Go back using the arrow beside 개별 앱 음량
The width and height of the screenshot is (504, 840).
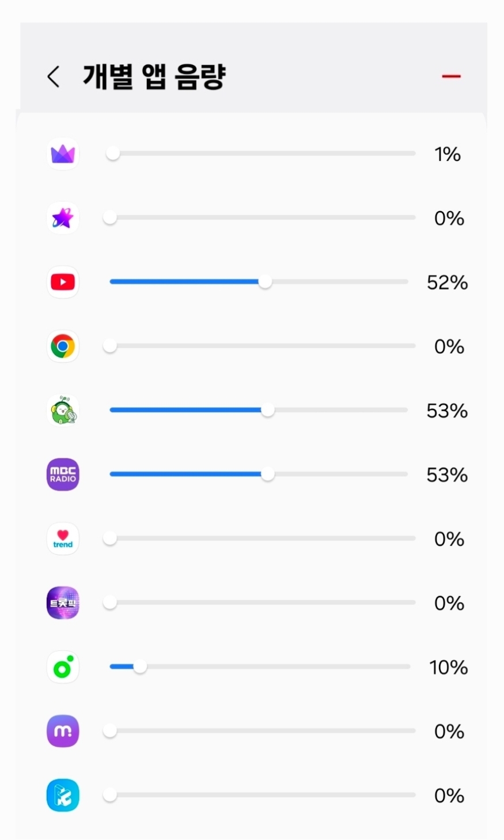click(x=54, y=76)
